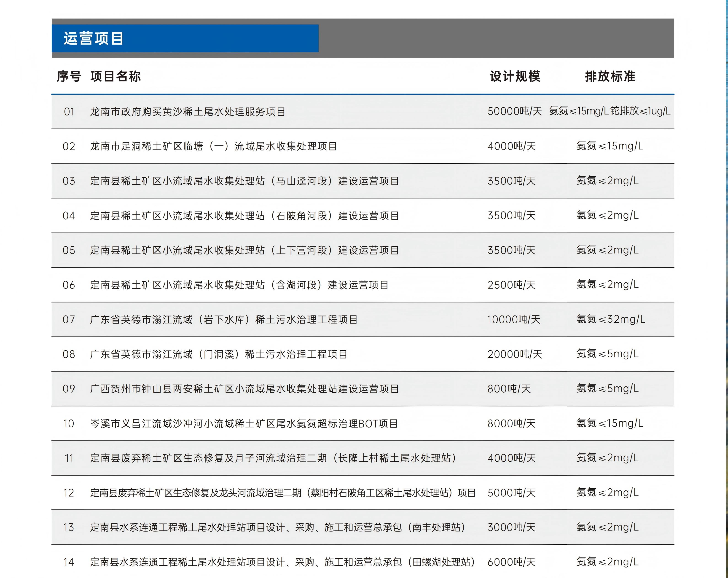
Task: Click the 马山迳河段 project name
Action: click(244, 181)
